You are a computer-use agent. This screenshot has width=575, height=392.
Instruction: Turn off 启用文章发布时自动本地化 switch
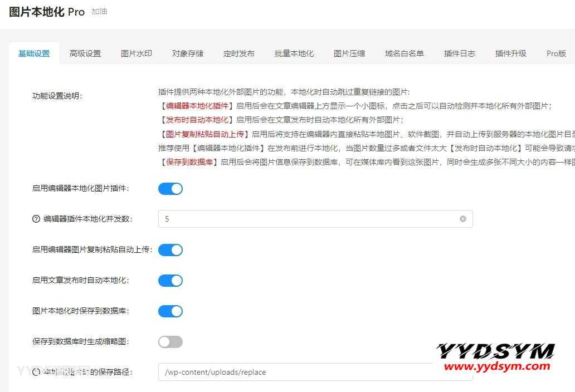170,281
